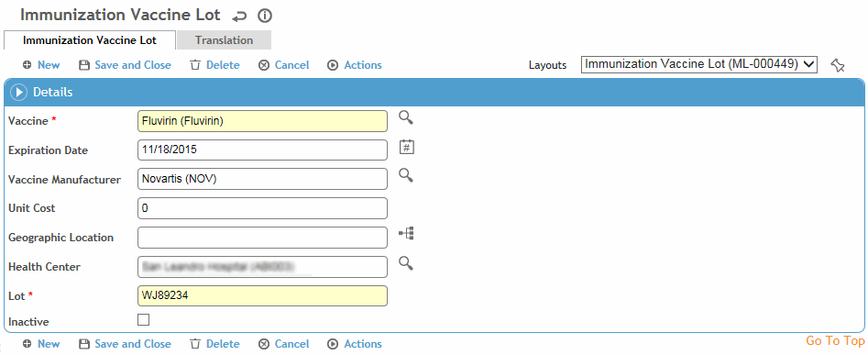
Task: Open the Geographic Location tree picker icon
Action: 407,234
